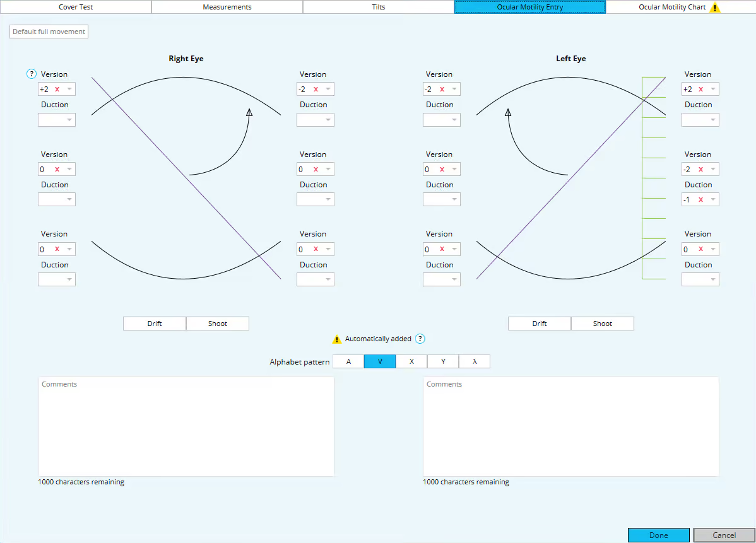Screen dimensions: 756x543
Task: Click the warning icon on Ocular Motility Chart tab
Action: pos(715,8)
